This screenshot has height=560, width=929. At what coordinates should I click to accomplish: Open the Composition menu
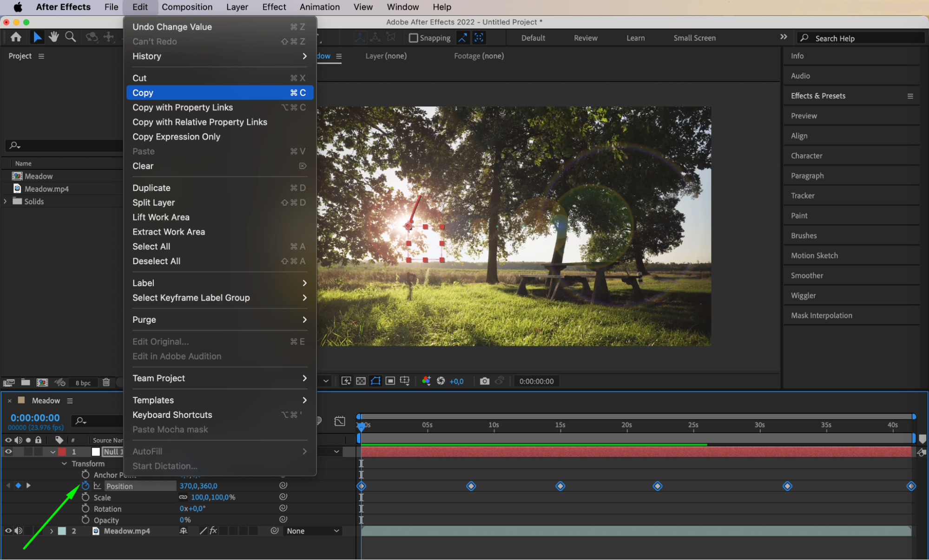(x=187, y=7)
